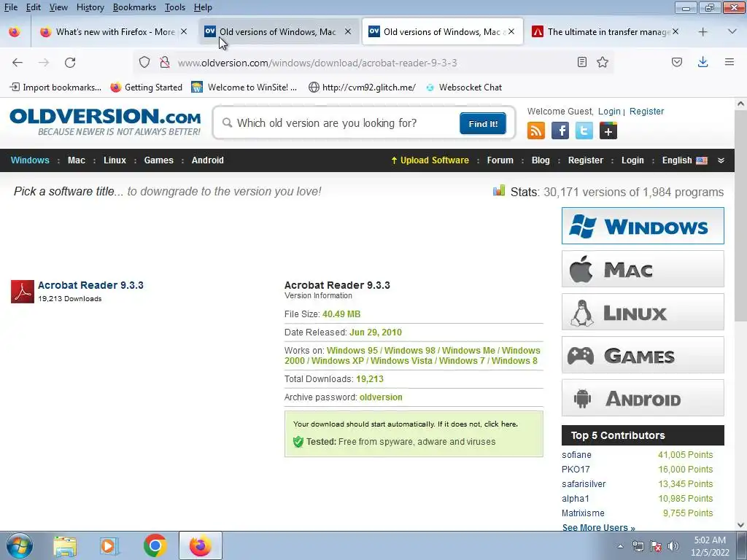The width and height of the screenshot is (747, 560).
Task: Open Upload Software in navigation bar
Action: [x=430, y=160]
